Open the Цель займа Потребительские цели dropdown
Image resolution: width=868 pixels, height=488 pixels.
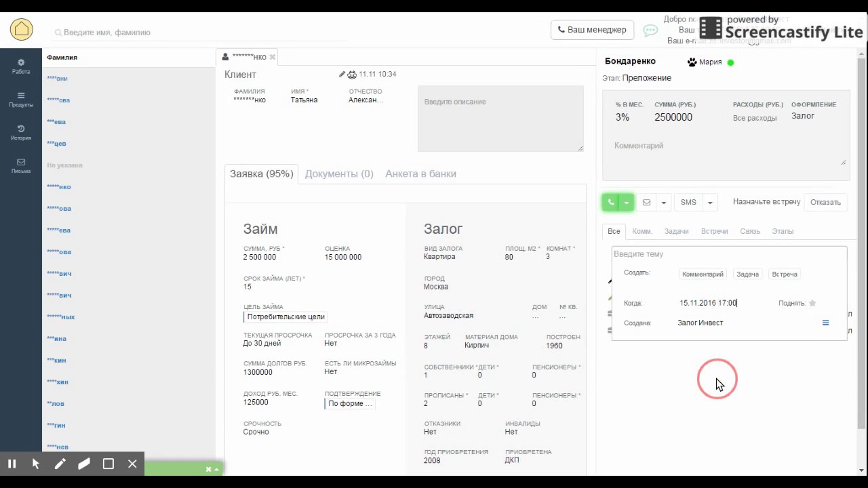(x=285, y=317)
